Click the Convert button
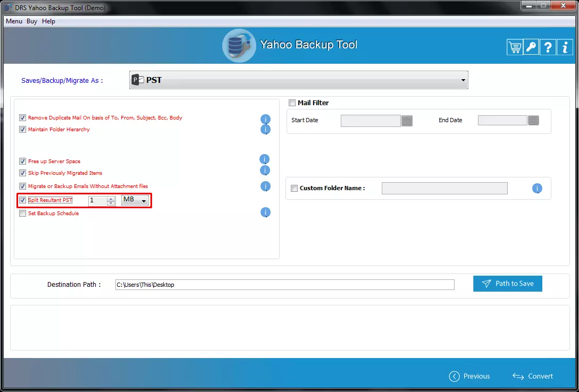 pyautogui.click(x=533, y=376)
